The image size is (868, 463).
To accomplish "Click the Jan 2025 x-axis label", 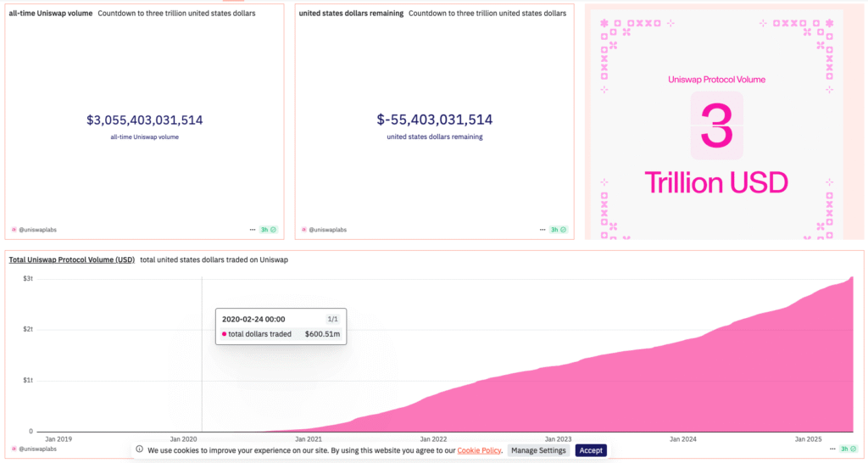I will (808, 439).
